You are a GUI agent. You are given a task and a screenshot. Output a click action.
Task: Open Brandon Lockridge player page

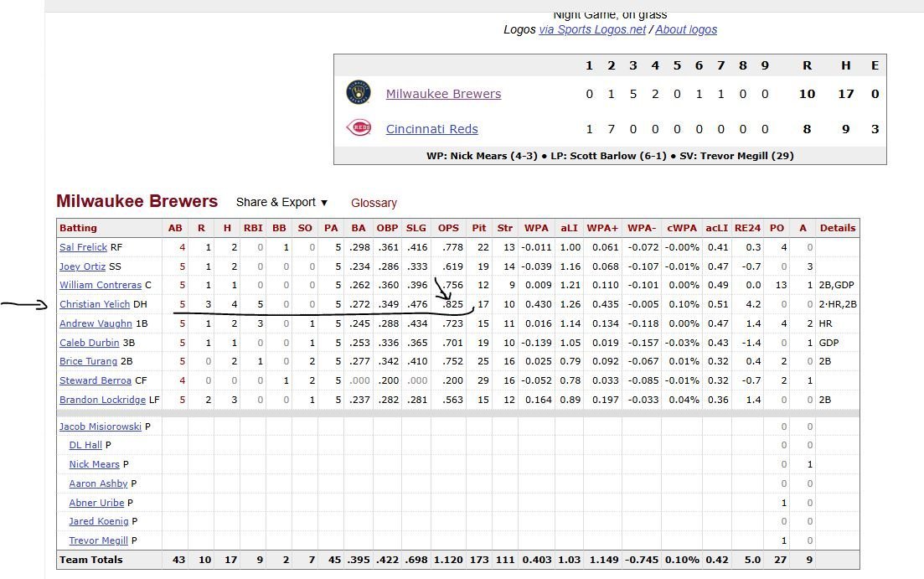pyautogui.click(x=102, y=400)
